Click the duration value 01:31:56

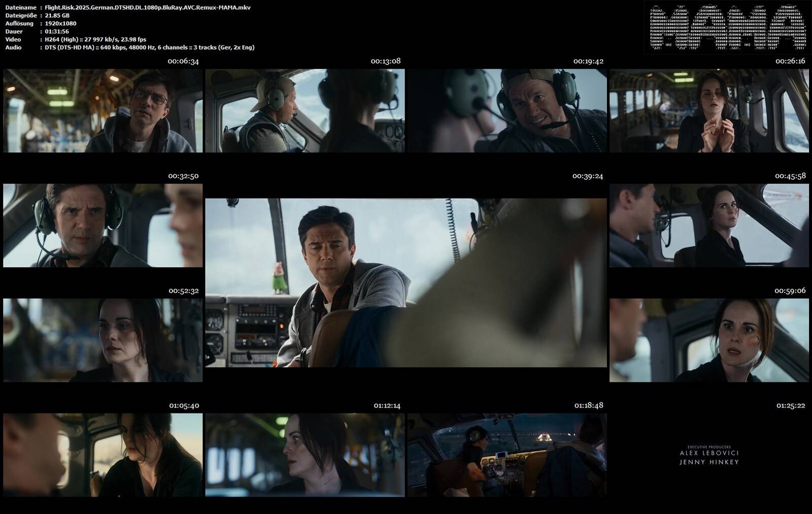point(57,31)
